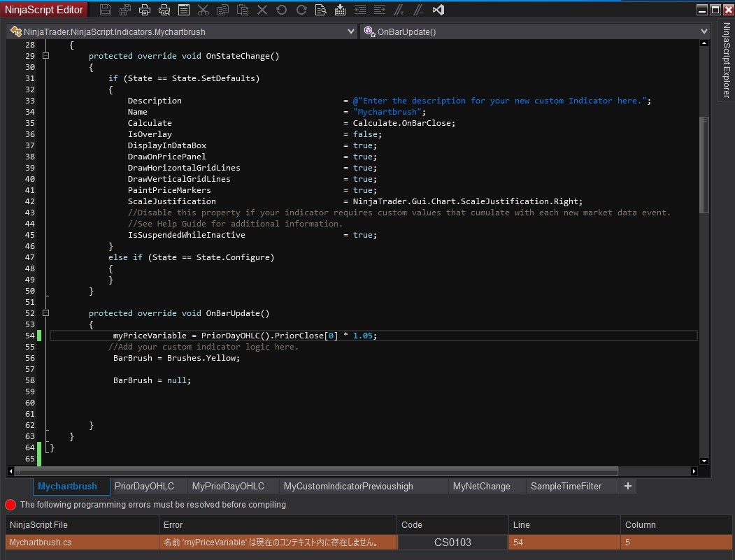Click the Compile icon in the toolbar
Viewport: 735px width, 560px height.
(x=341, y=10)
